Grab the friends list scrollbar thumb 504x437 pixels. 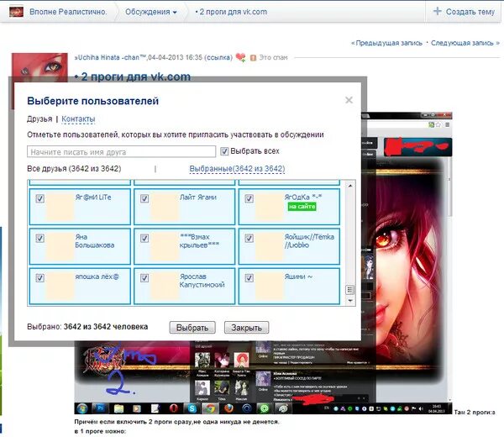click(x=350, y=290)
